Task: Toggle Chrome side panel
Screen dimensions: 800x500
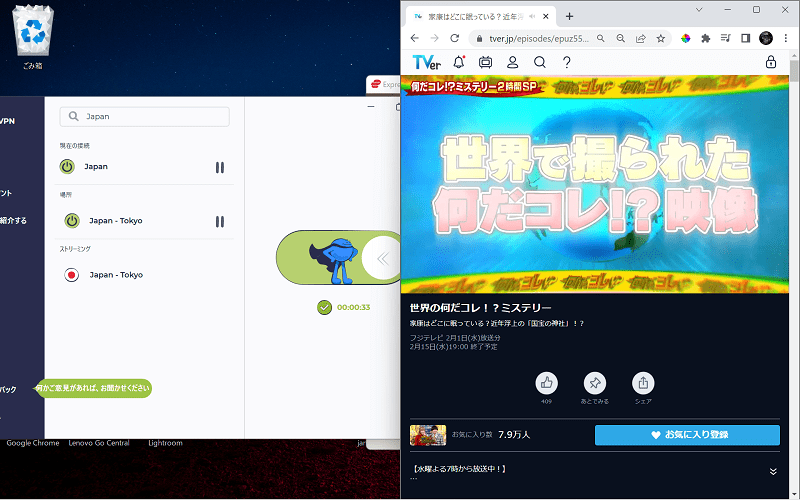Action: 745,38
